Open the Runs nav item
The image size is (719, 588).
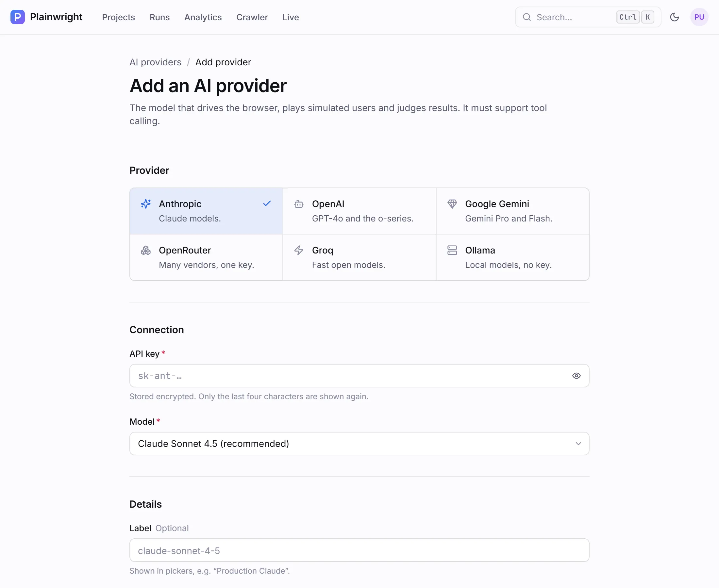coord(159,17)
